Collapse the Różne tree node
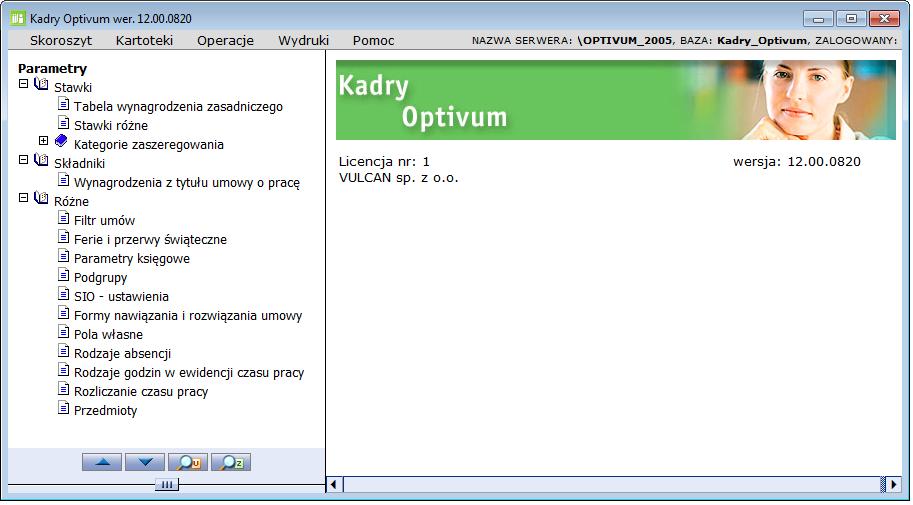Viewport: 913px width, 505px height. (23, 197)
